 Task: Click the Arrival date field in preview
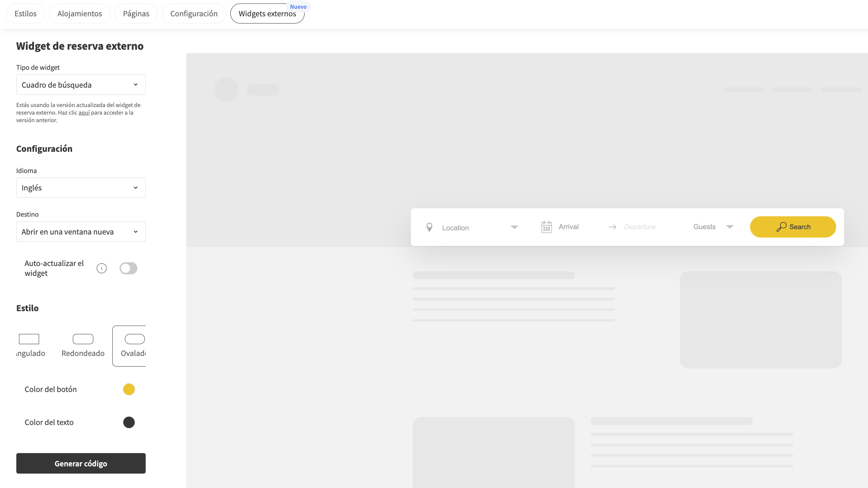[569, 227]
